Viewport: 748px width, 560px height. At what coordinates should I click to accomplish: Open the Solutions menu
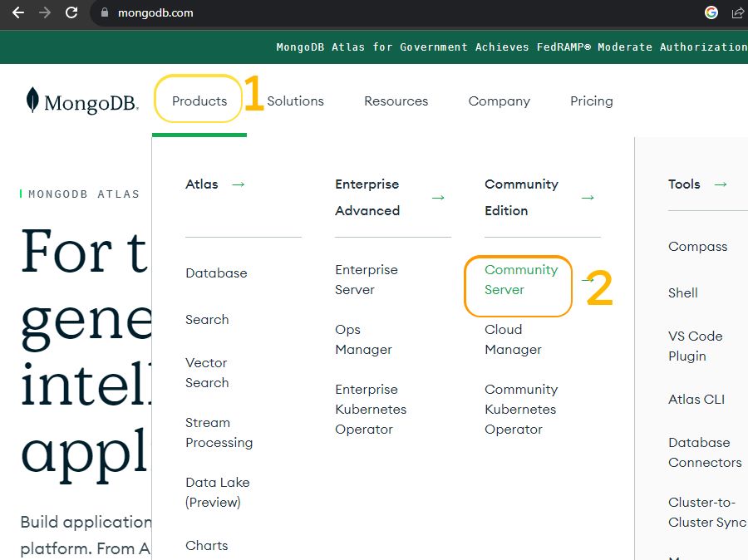(x=295, y=101)
